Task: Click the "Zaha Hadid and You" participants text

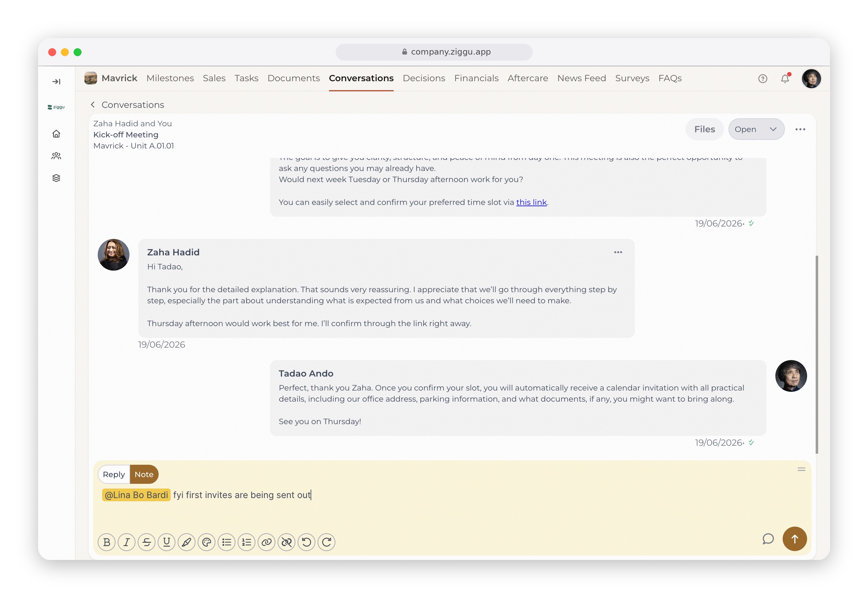Action: [133, 124]
